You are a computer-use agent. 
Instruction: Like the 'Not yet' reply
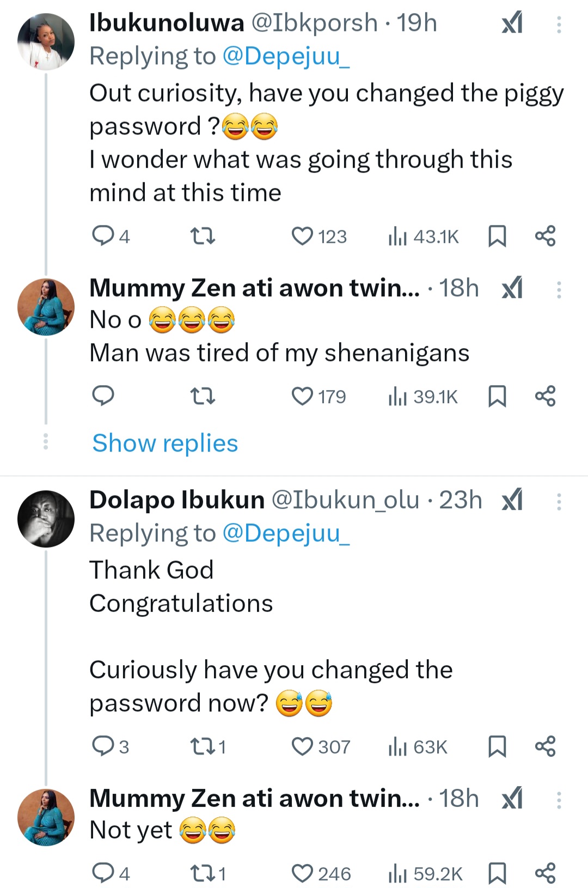pyautogui.click(x=303, y=874)
